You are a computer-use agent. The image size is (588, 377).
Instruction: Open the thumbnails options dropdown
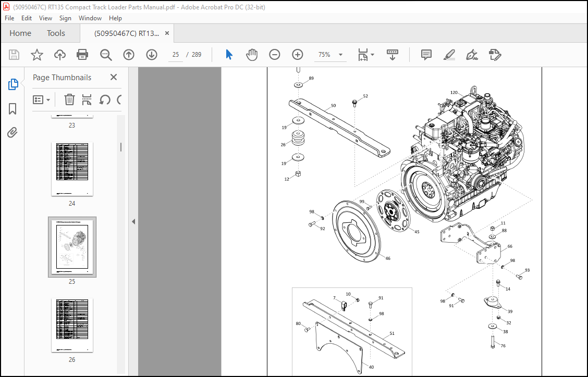click(41, 99)
